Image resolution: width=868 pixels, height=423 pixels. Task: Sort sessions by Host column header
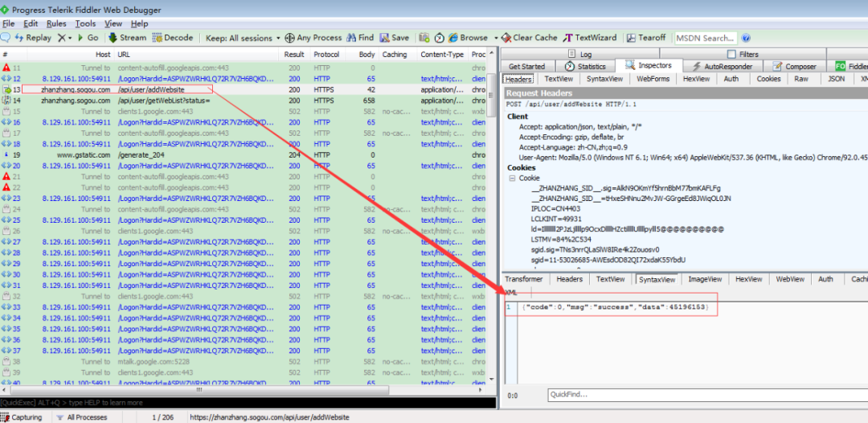click(70, 54)
